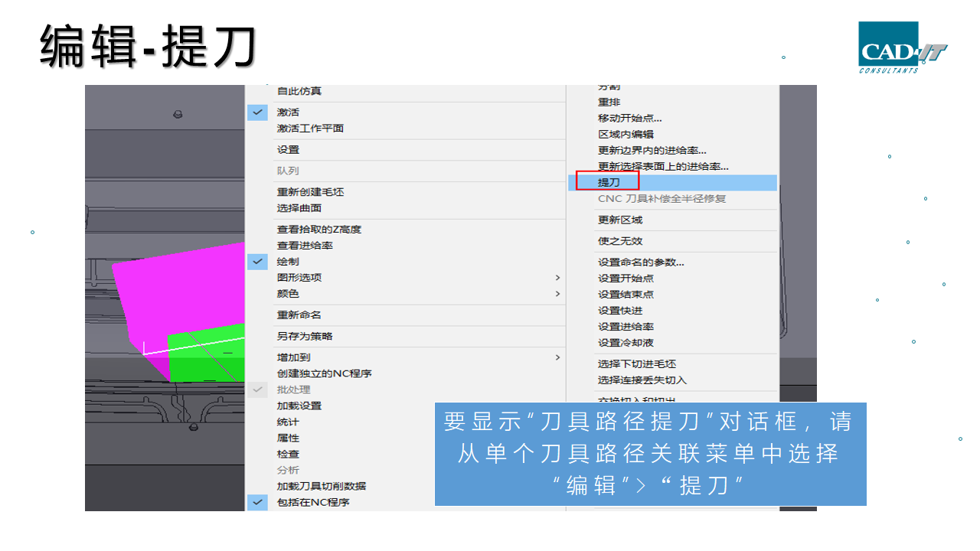The width and height of the screenshot is (980, 551).
Task: Click greyed CNC 刀具补偿全半径修复 entry
Action: click(662, 199)
